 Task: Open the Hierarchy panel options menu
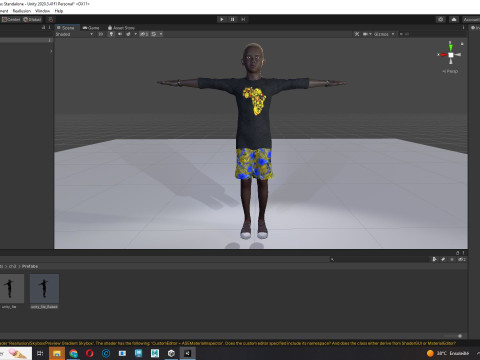click(50, 28)
